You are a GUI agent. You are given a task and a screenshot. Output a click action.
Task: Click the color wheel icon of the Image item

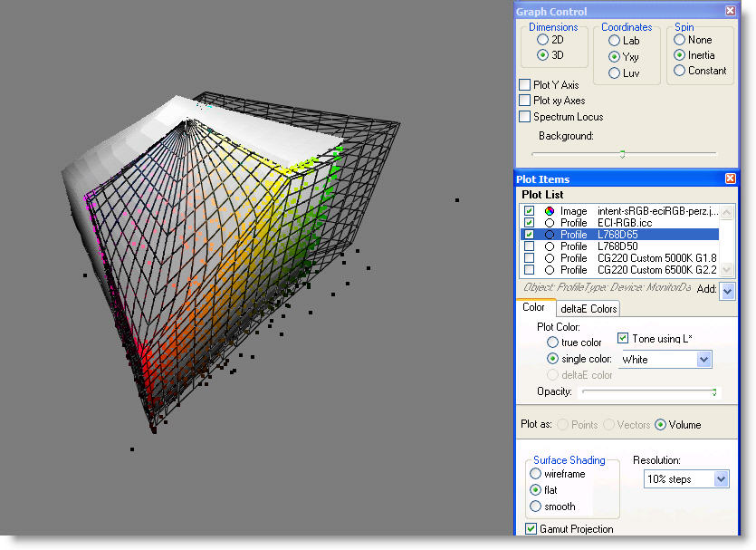click(x=550, y=211)
